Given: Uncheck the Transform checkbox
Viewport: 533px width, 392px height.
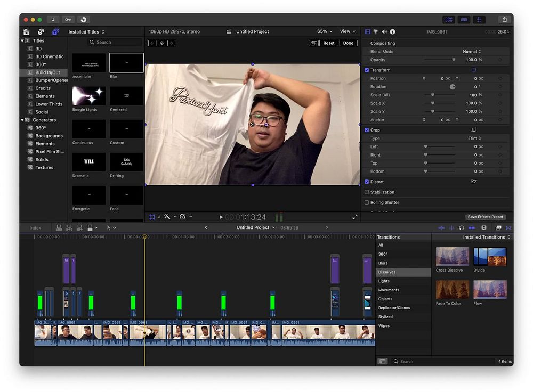Looking at the screenshot, I should pos(367,70).
